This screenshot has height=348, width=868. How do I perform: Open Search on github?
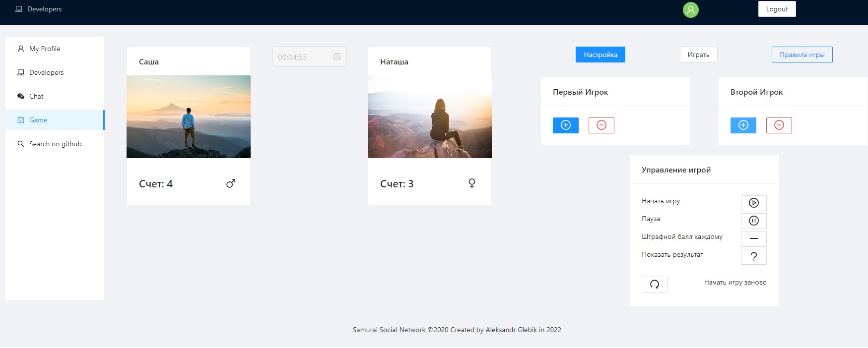[x=55, y=144]
